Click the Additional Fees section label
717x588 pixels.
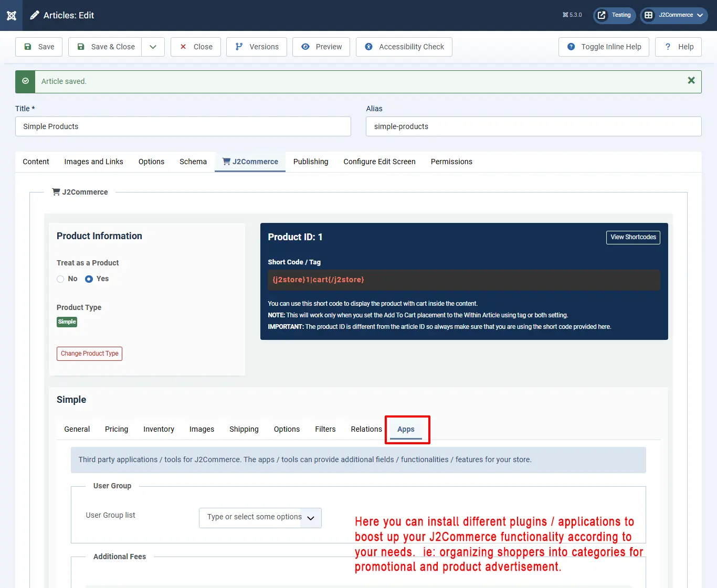(120, 557)
